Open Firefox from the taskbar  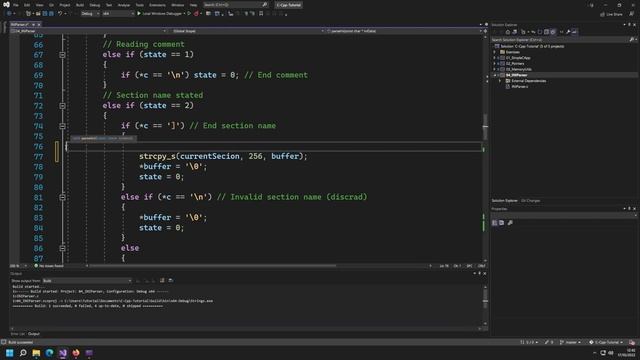coord(76,353)
